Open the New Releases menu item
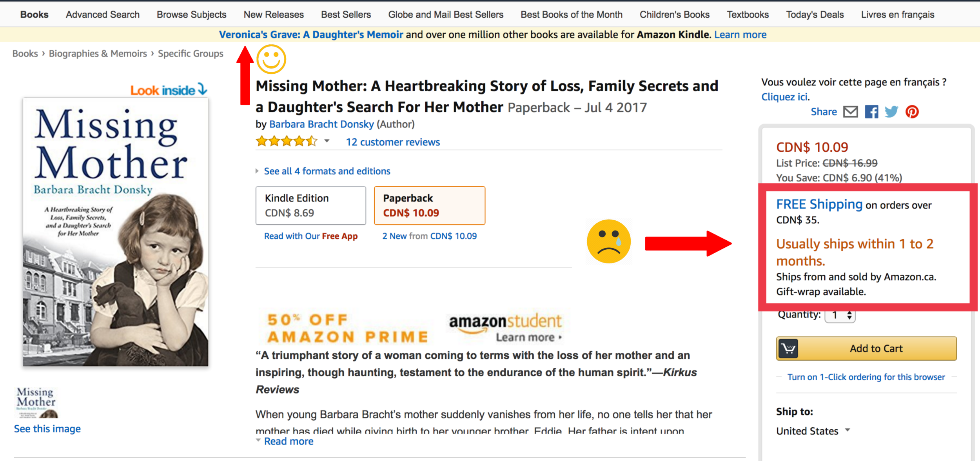Image resolution: width=980 pixels, height=461 pixels. [x=274, y=15]
